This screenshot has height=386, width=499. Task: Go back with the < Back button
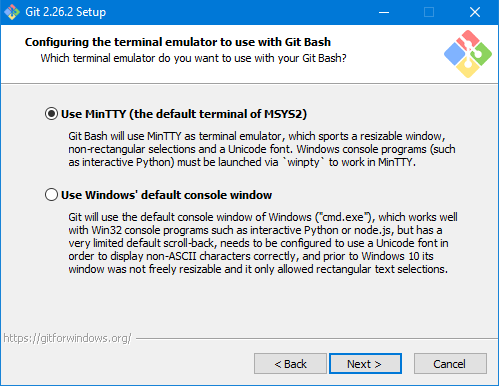coord(290,364)
